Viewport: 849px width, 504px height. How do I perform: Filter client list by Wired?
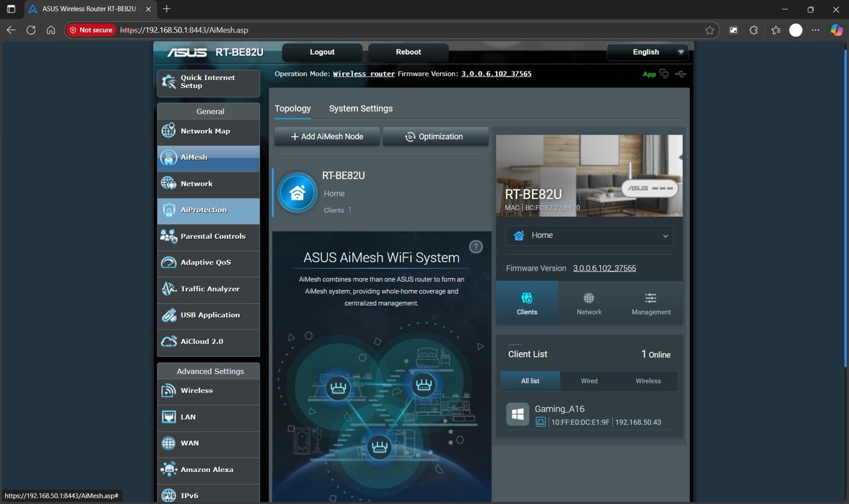(589, 381)
